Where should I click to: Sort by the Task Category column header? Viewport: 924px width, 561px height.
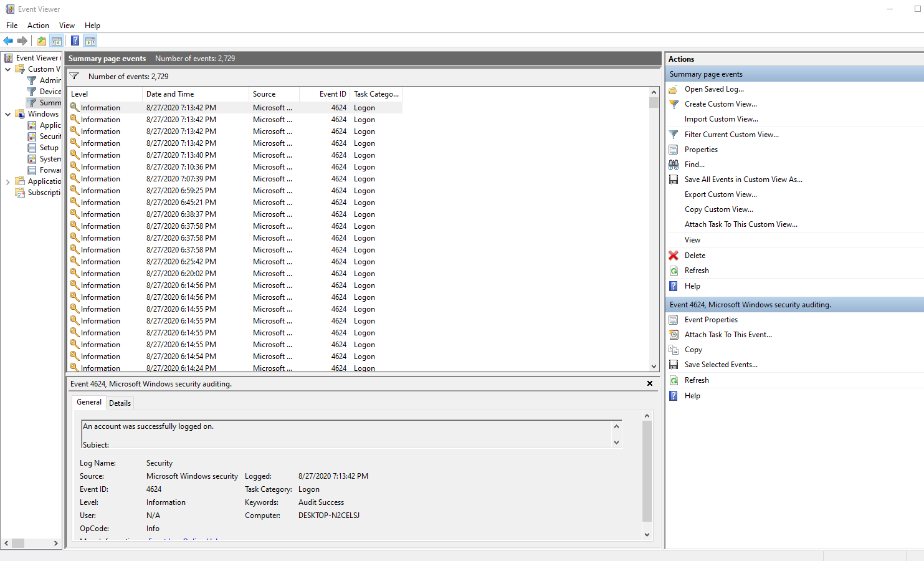pos(376,94)
